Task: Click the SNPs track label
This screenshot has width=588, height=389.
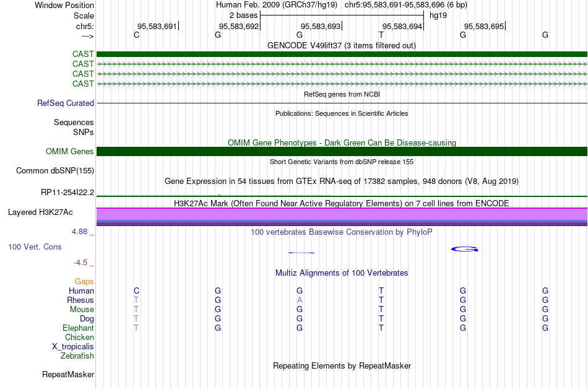Action: [x=84, y=132]
